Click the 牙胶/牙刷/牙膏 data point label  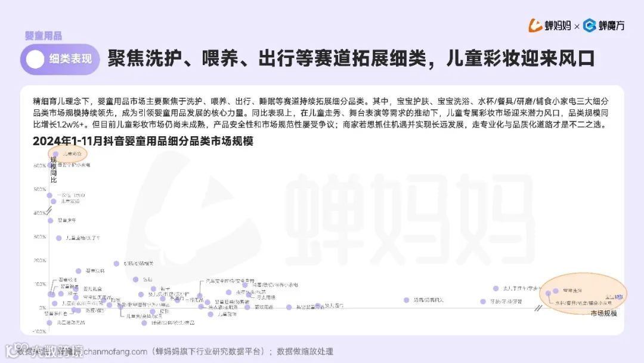[506, 302]
